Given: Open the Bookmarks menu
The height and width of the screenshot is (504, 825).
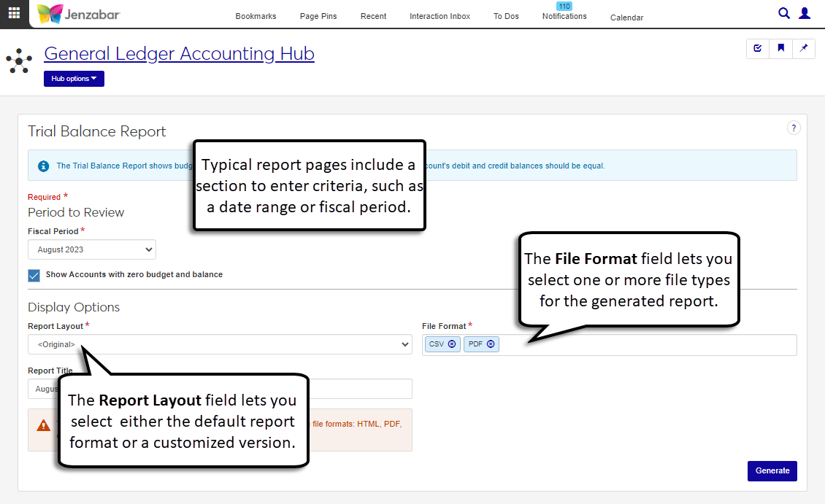Looking at the screenshot, I should pyautogui.click(x=256, y=16).
